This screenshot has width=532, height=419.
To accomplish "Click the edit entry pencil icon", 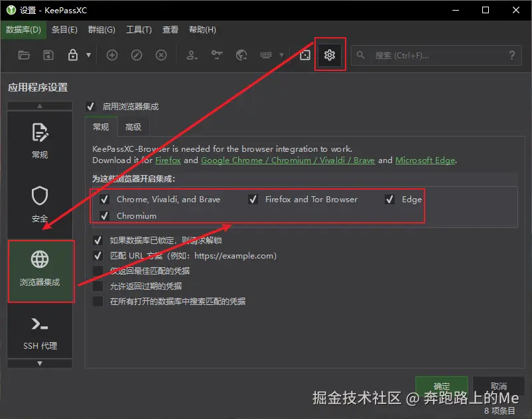I will pyautogui.click(x=137, y=55).
